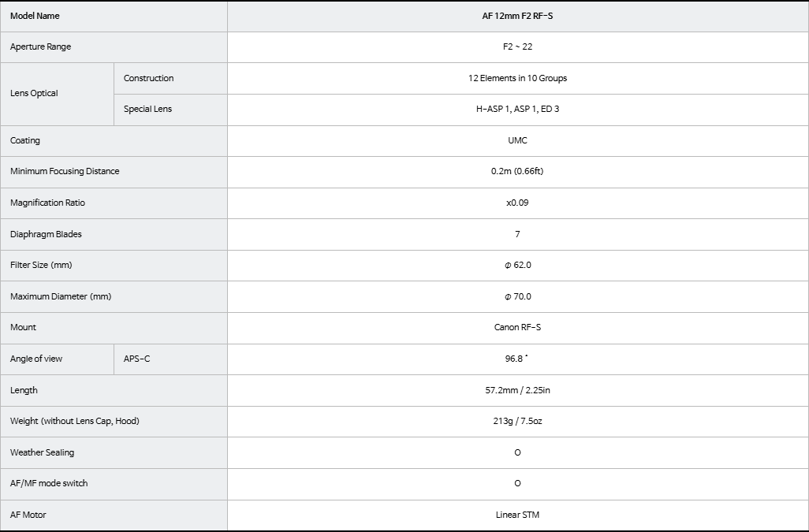Click the Weather Sealing O mark
809x532 pixels.
[x=517, y=453]
